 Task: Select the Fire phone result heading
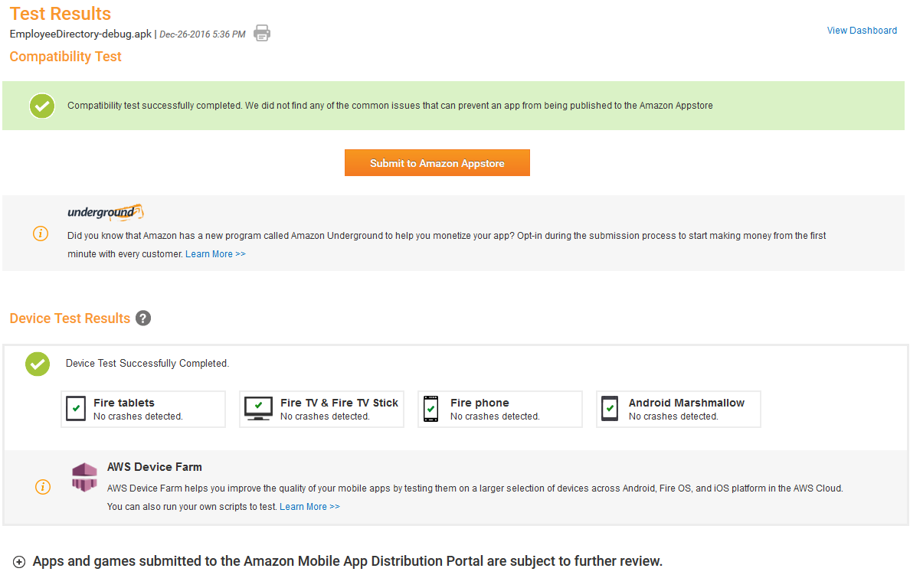(x=480, y=403)
